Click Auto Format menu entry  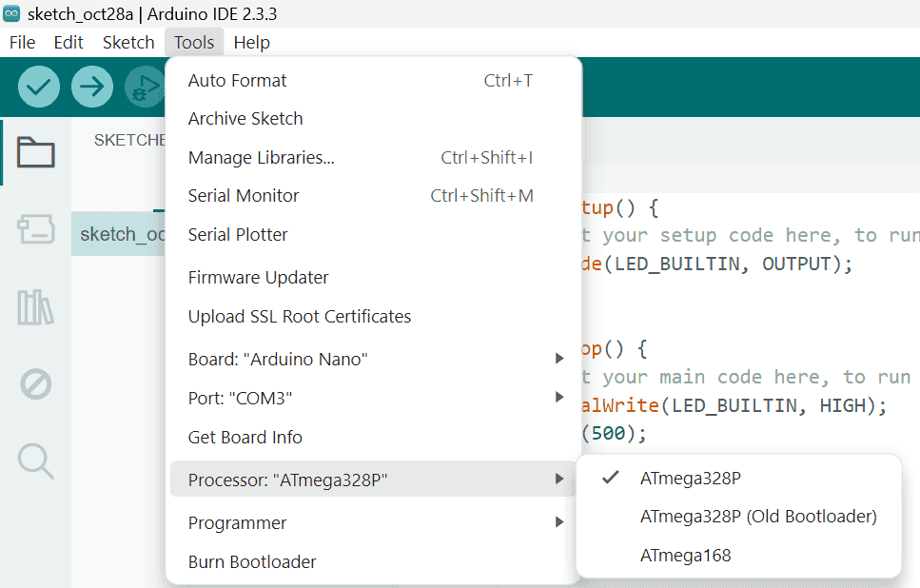tap(237, 81)
